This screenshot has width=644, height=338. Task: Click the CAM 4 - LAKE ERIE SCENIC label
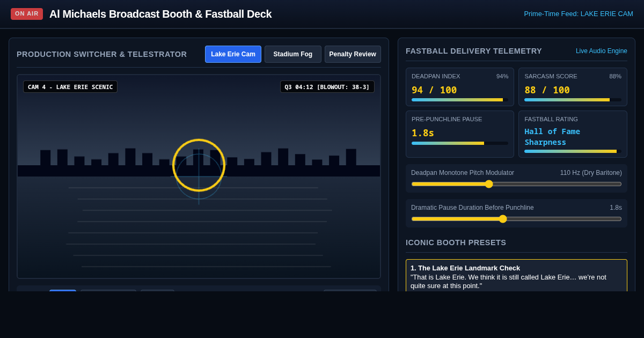tap(70, 87)
